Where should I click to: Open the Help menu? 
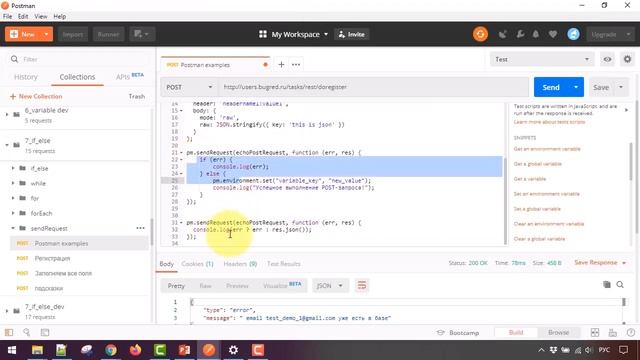[60, 16]
